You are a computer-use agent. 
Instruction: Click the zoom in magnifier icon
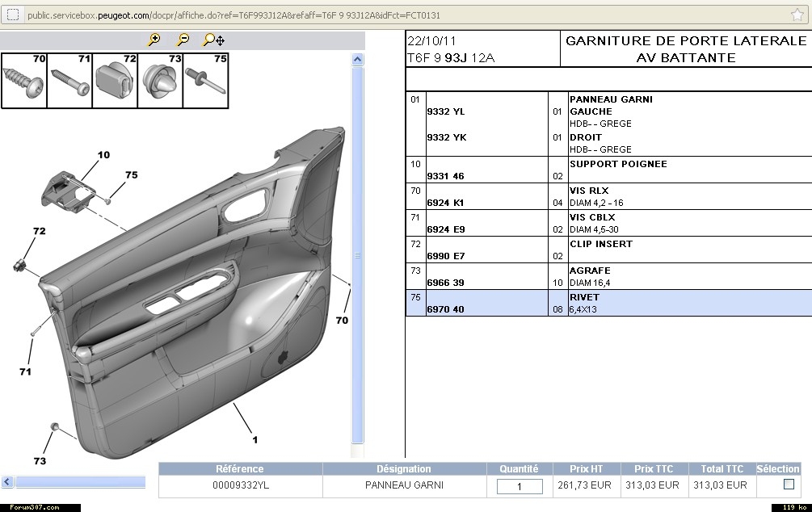[x=154, y=40]
